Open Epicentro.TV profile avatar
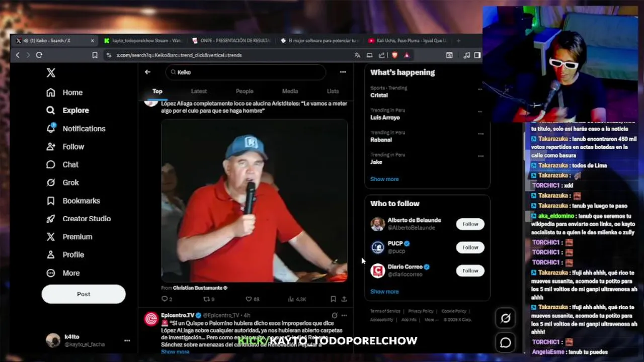Viewport: 644px width, 362px height. (151, 319)
